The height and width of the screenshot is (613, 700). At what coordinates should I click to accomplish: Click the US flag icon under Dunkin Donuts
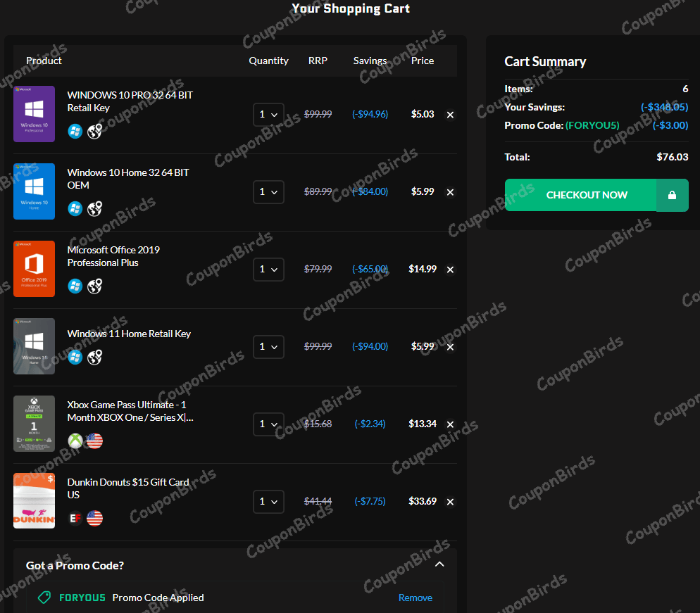94,519
